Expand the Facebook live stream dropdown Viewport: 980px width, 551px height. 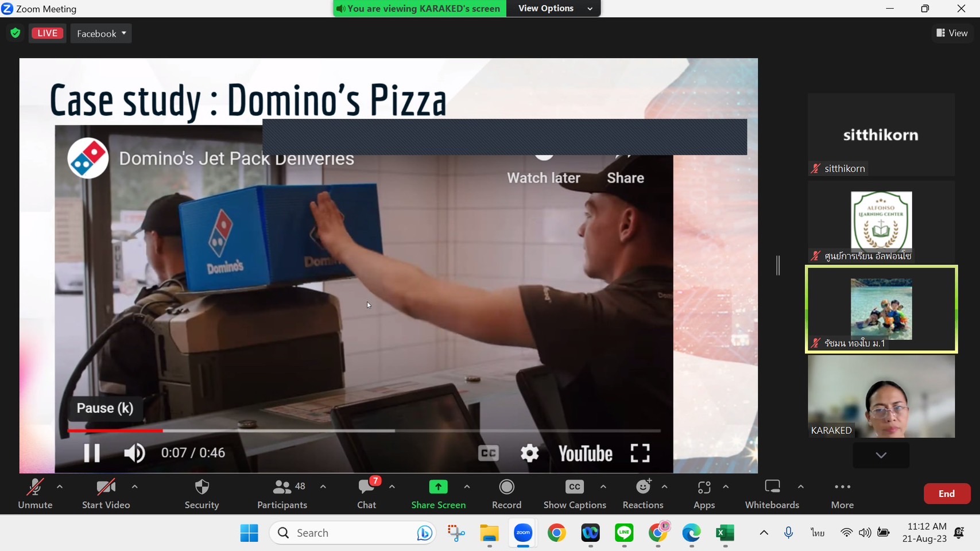pyautogui.click(x=101, y=33)
